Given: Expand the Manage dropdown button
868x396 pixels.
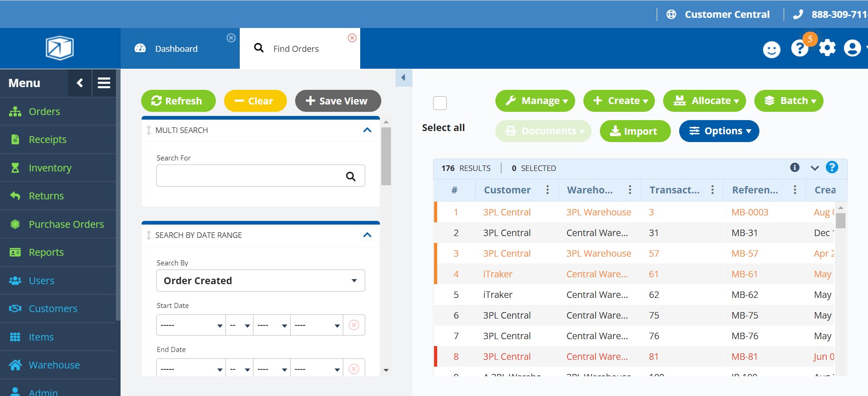Looking at the screenshot, I should 535,101.
